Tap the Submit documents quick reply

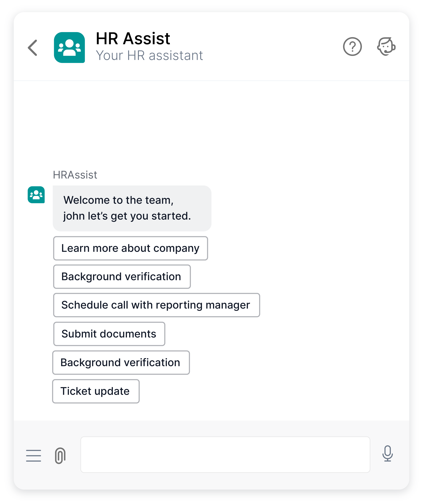(x=109, y=334)
